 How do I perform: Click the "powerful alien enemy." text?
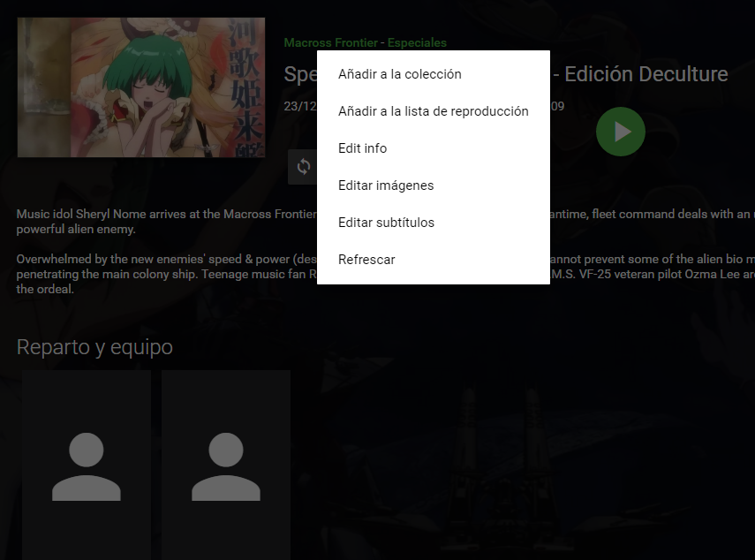click(x=76, y=229)
